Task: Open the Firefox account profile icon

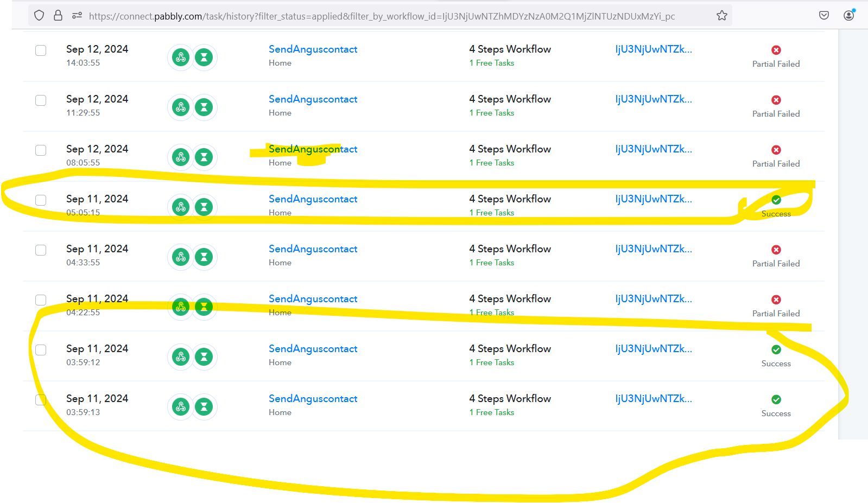Action: pos(850,15)
